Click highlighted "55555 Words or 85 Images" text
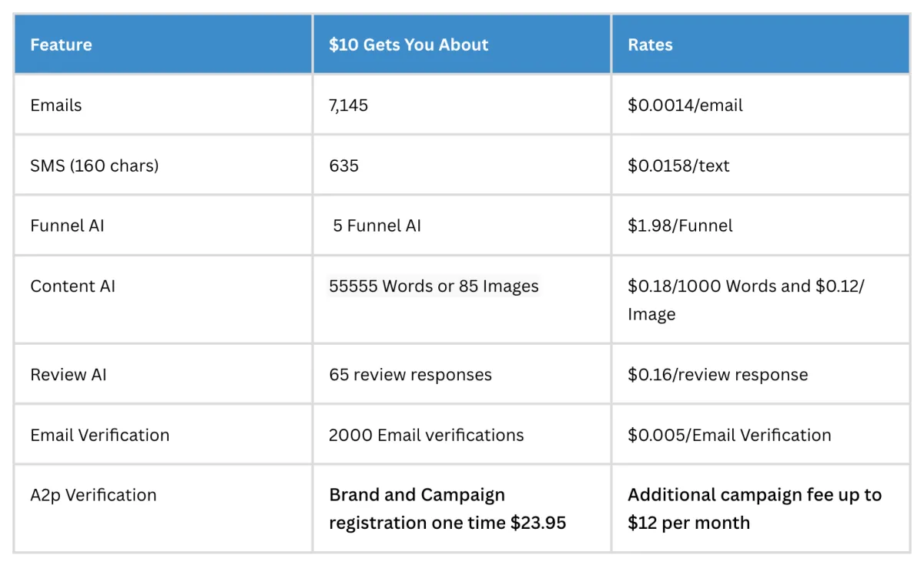This screenshot has width=924, height=565. (434, 286)
